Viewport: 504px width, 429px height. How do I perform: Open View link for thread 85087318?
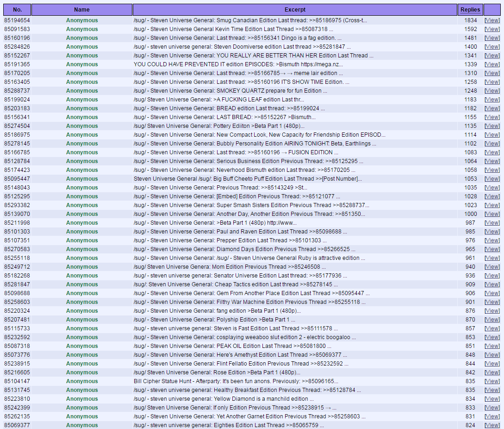coord(492,346)
